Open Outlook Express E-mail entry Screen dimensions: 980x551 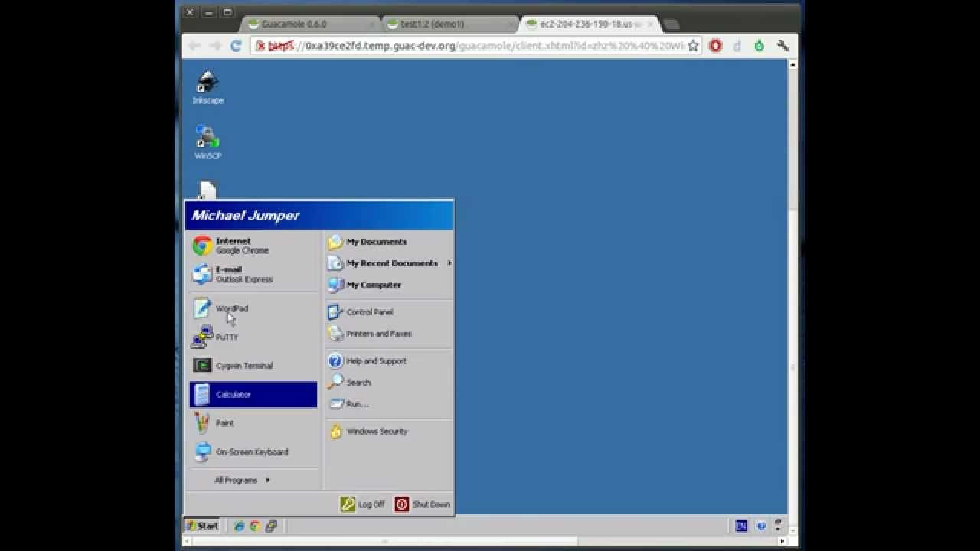point(253,274)
